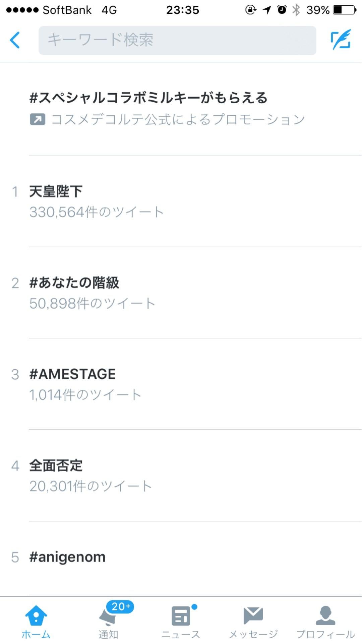Tap 330,564件のツイート count text
This screenshot has height=644, width=362.
tap(97, 212)
